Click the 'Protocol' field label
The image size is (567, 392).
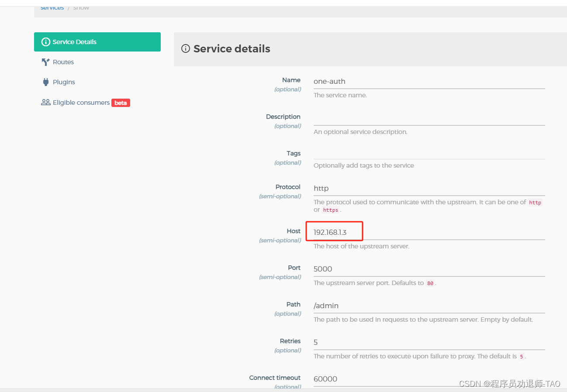click(x=288, y=187)
